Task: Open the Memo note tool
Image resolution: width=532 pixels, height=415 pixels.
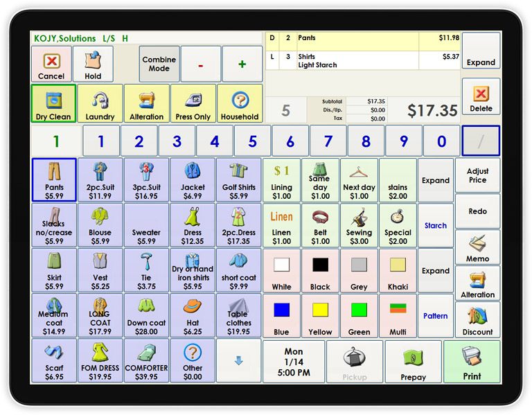Action: pos(477,247)
